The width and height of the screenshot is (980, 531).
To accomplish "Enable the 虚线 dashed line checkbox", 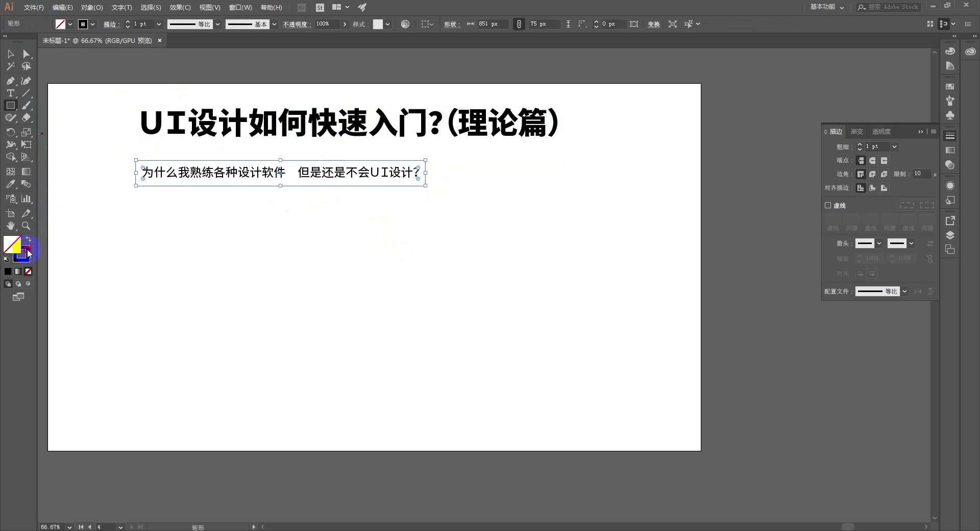I will (x=828, y=205).
